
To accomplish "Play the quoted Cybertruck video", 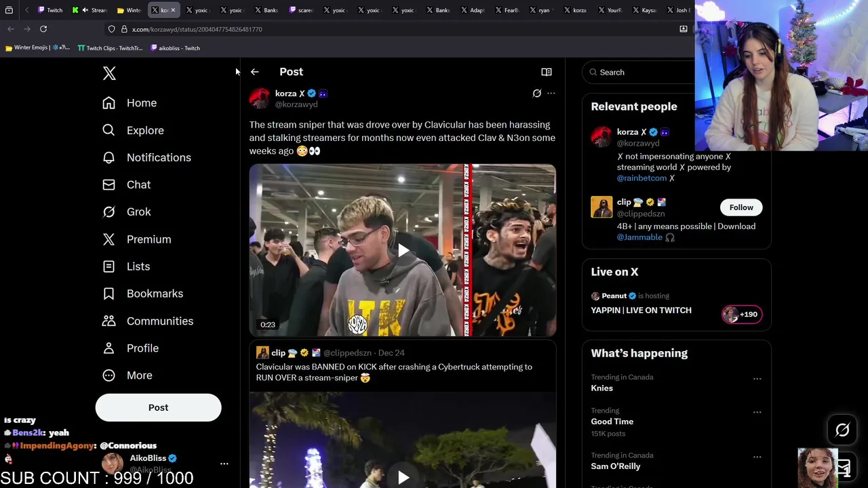I will (x=403, y=477).
